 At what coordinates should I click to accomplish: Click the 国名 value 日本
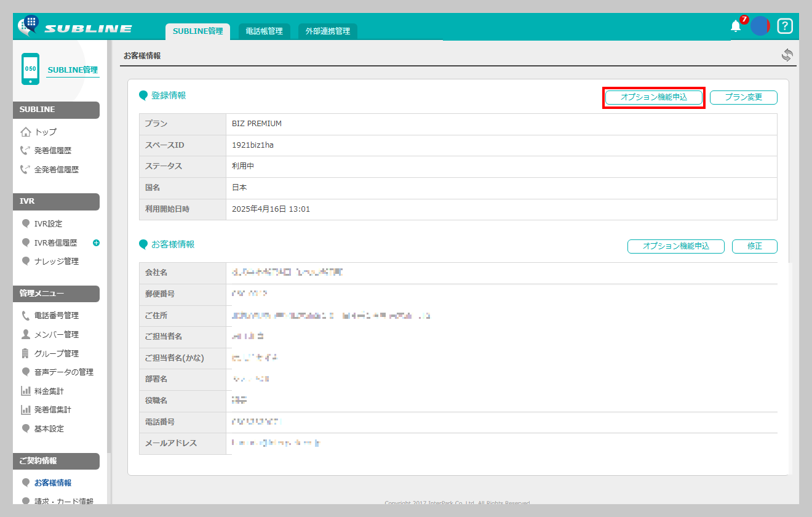[239, 188]
